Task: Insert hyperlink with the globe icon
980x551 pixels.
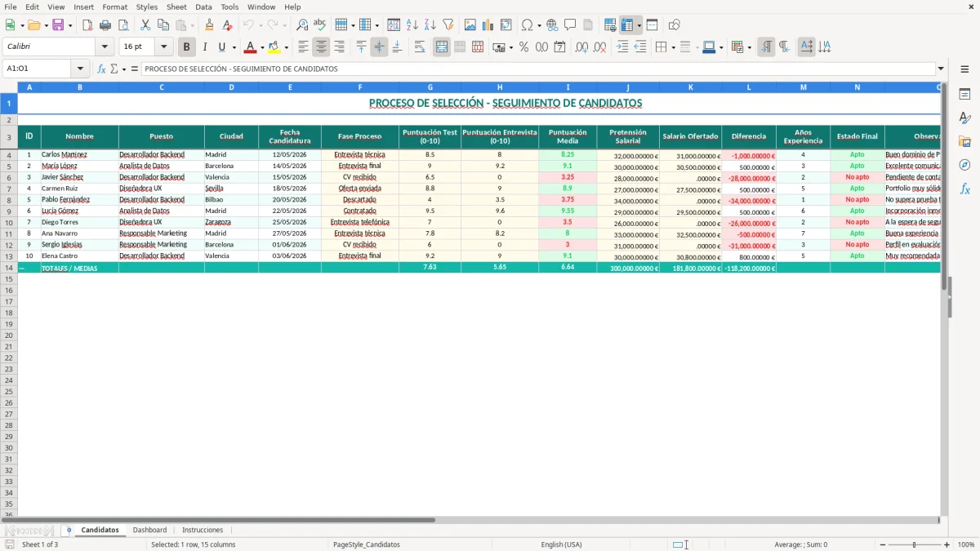Action: click(x=552, y=25)
